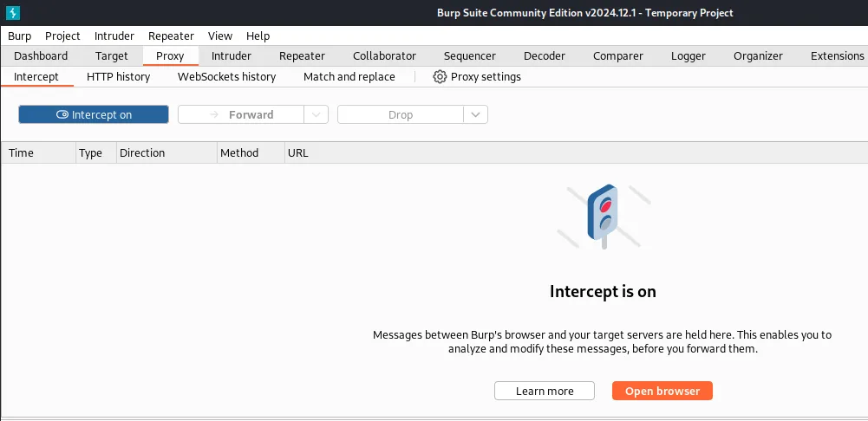This screenshot has width=868, height=421.
Task: Open the Logger tab
Action: point(689,56)
